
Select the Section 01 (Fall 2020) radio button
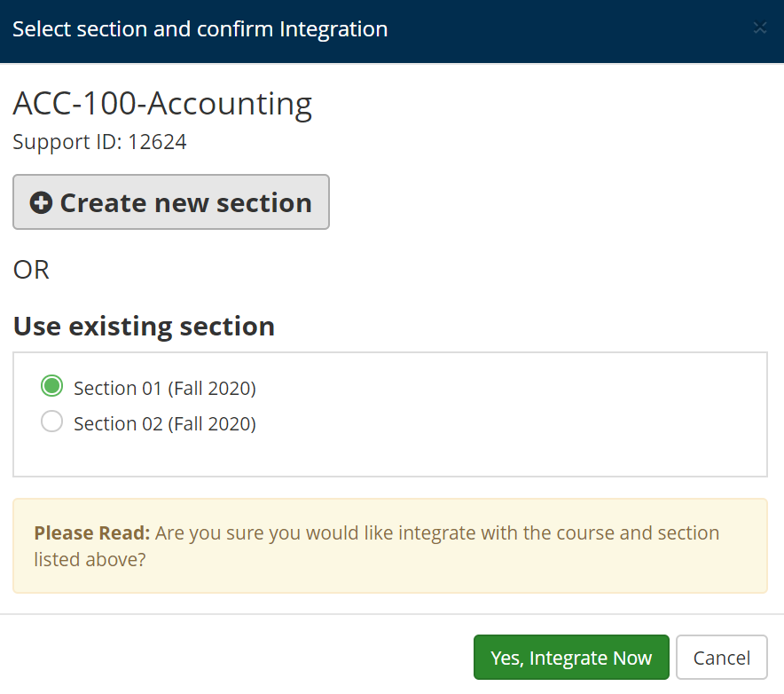(x=52, y=386)
